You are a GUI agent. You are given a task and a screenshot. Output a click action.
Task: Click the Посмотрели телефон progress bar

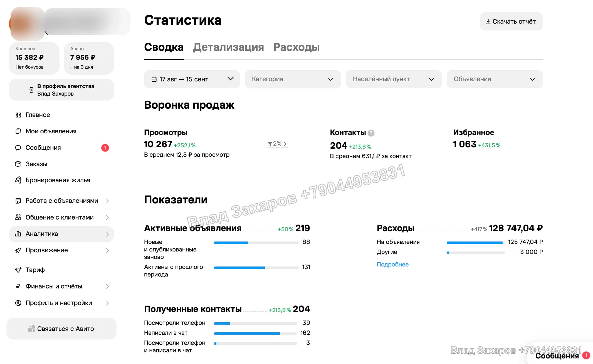[255, 323]
